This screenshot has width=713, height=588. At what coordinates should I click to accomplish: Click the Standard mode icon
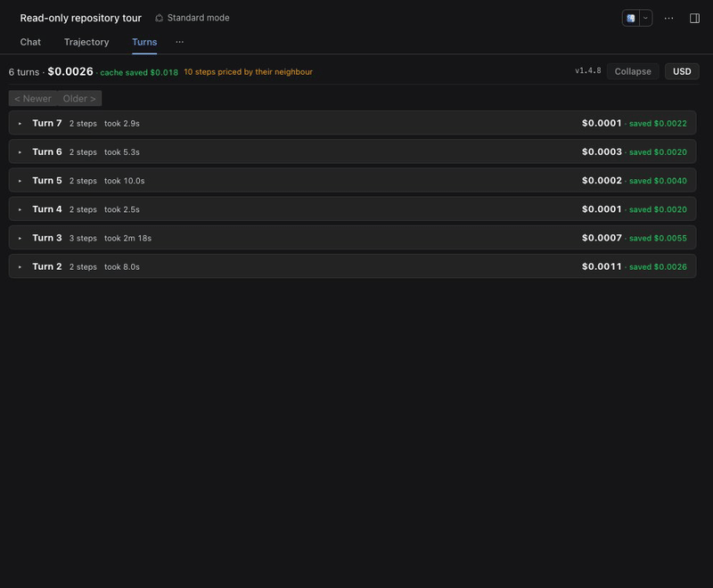[x=160, y=18]
